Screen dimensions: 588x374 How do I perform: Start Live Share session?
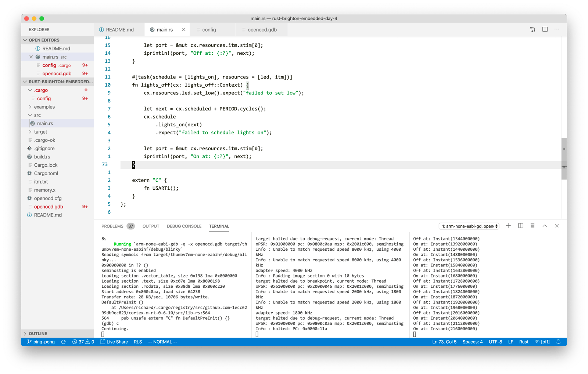114,342
